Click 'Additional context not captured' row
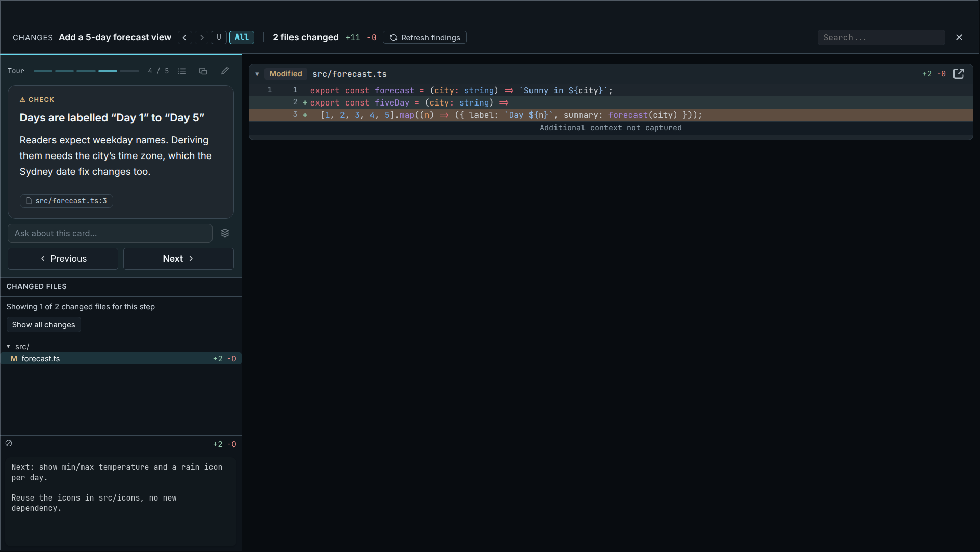Screen dimensions: 980x552 [611, 128]
